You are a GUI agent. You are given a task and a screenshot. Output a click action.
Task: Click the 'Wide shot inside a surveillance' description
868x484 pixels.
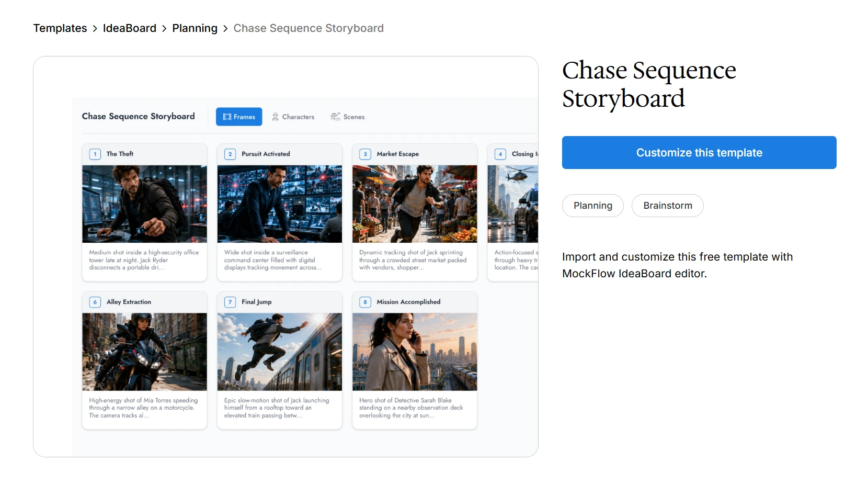coord(273,260)
